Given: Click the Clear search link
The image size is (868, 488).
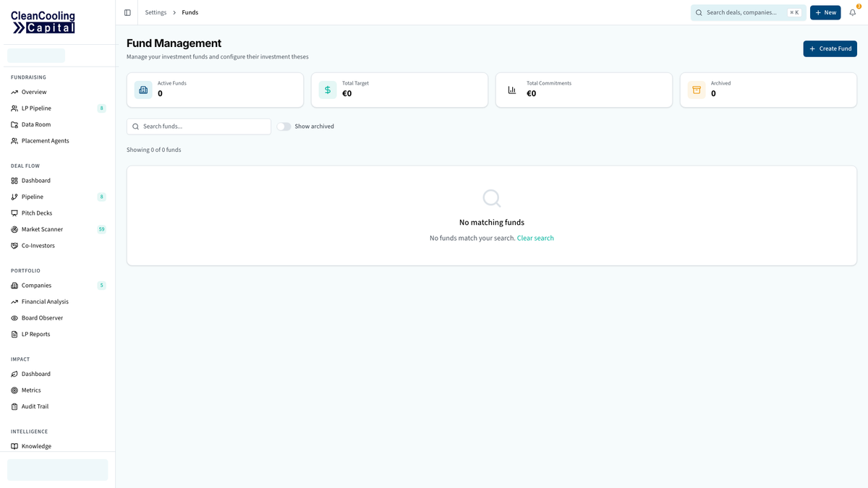Looking at the screenshot, I should coord(535,238).
